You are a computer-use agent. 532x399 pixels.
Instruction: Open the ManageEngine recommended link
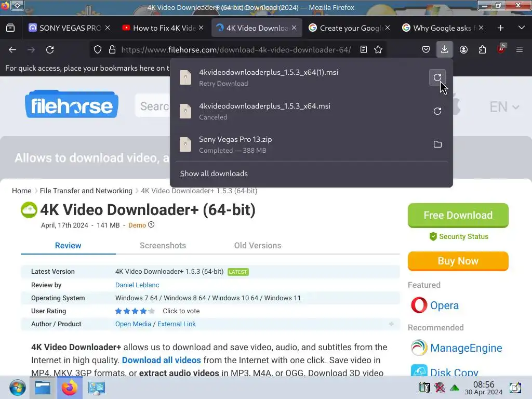point(466,348)
